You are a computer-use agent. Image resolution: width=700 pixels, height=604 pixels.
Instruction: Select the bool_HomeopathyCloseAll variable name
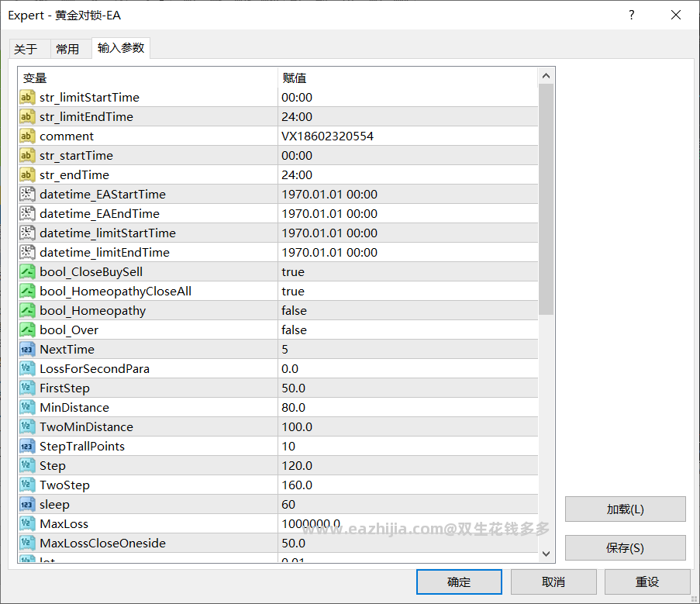tap(116, 291)
